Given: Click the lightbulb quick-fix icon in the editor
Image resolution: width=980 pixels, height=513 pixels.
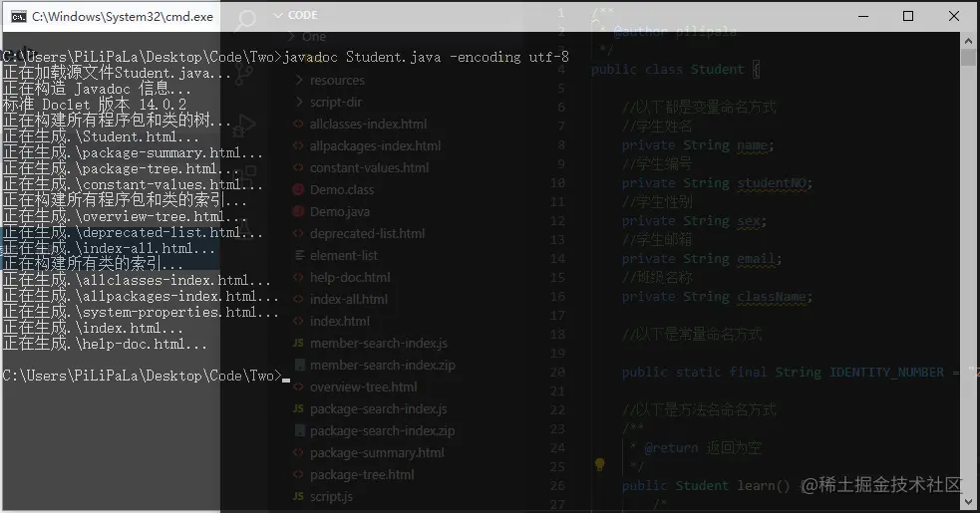Looking at the screenshot, I should pyautogui.click(x=599, y=464).
